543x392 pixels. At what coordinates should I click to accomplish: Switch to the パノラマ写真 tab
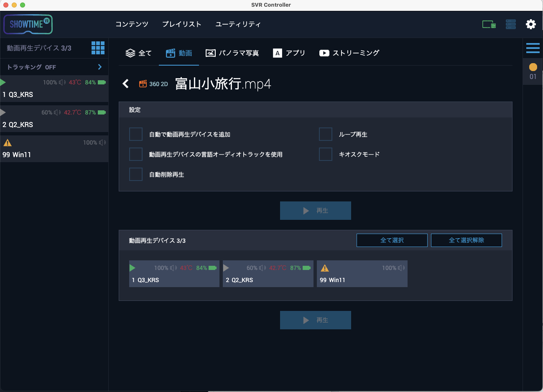point(232,53)
